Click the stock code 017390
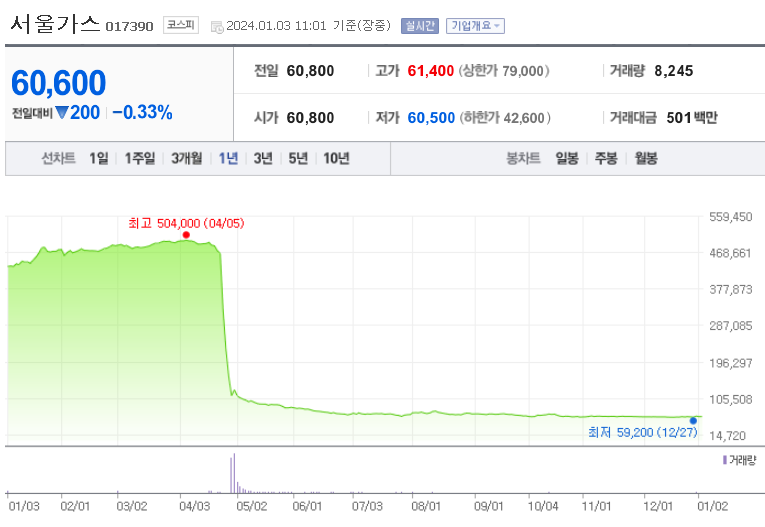Image resolution: width=765 pixels, height=527 pixels. [x=129, y=26]
